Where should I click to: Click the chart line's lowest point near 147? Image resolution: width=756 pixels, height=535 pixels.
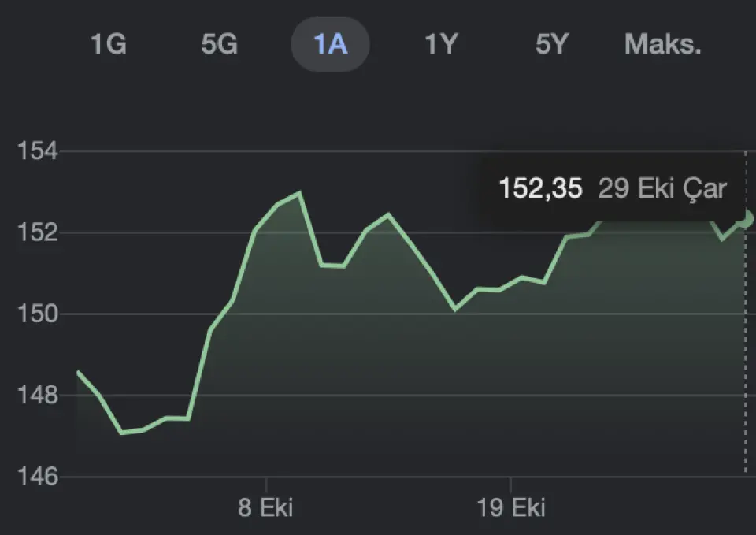point(121,432)
